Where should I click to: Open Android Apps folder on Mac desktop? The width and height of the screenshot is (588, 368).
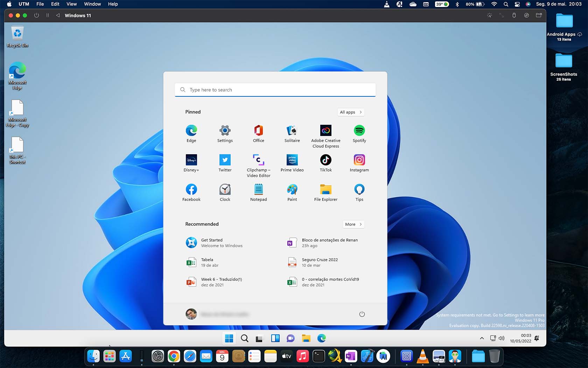[x=564, y=27]
